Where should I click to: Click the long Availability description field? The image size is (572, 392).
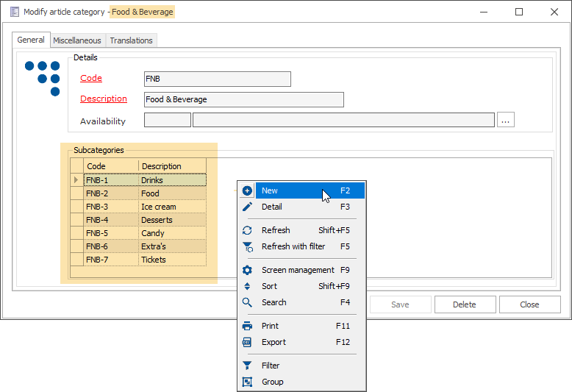[343, 120]
